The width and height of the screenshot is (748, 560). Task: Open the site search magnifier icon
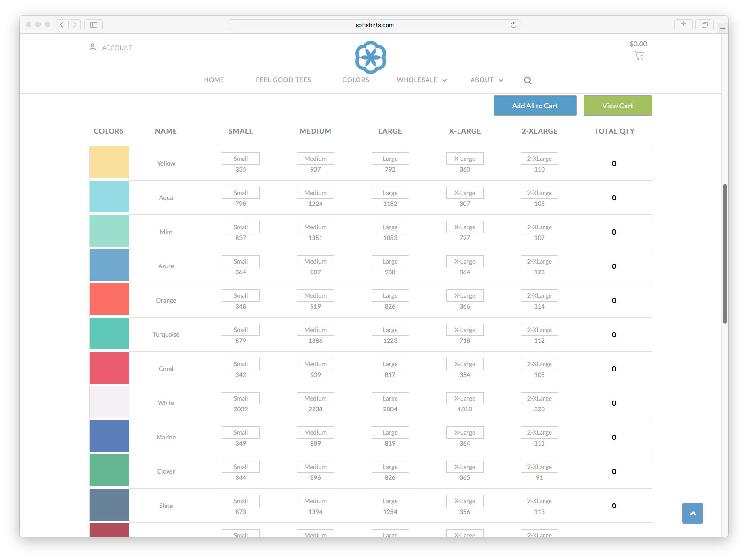click(x=527, y=80)
